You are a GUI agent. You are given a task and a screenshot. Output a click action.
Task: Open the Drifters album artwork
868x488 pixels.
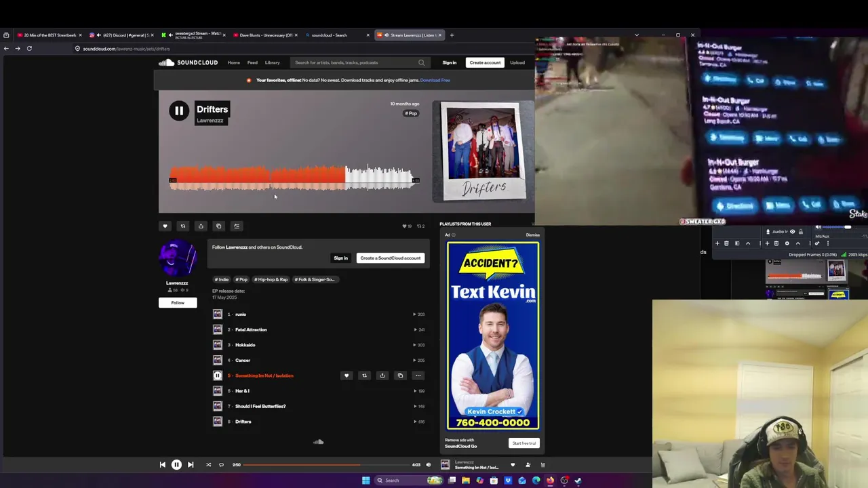tap(484, 152)
